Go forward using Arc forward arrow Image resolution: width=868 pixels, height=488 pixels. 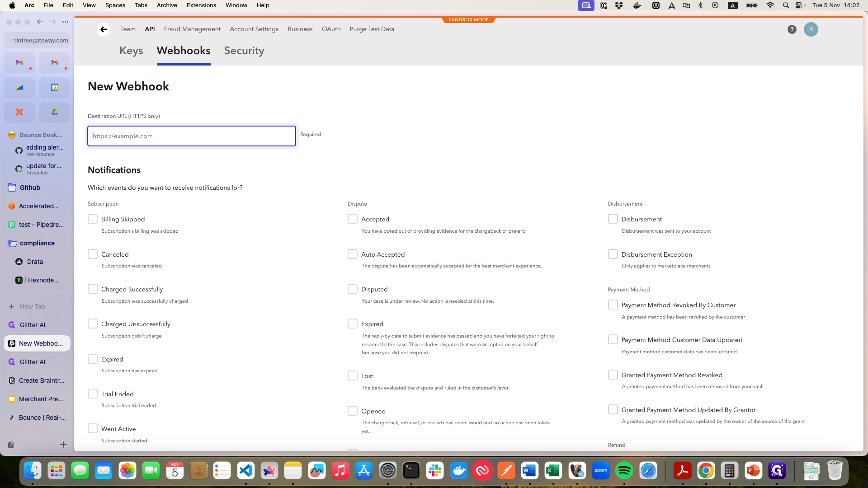click(52, 22)
